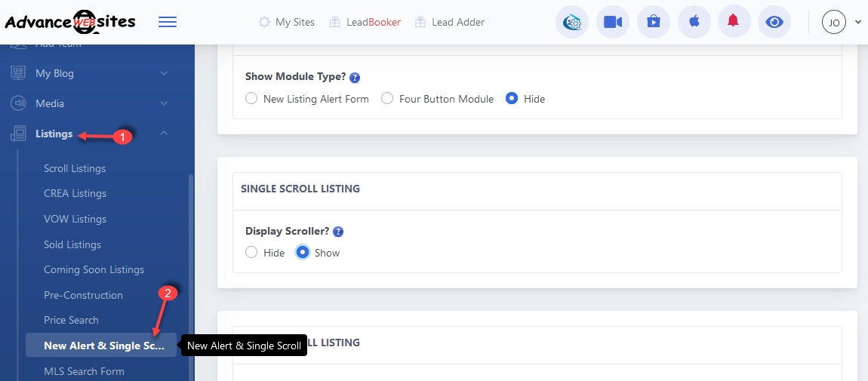Select the Four Button Module radio option
Image resolution: width=868 pixels, height=381 pixels.
pos(387,99)
